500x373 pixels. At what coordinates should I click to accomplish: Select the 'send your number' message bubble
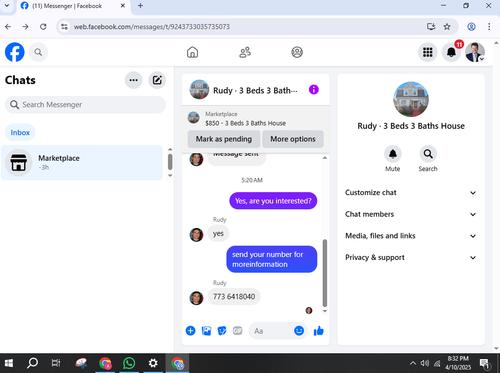272,259
